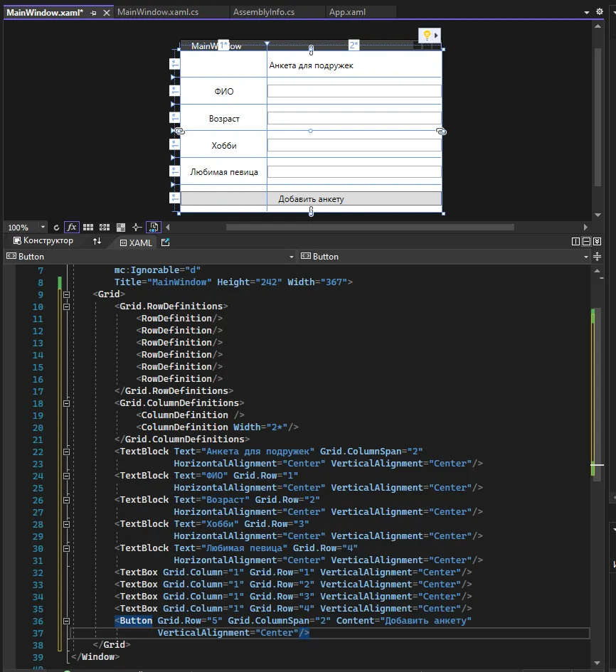Screen dimensions: 616x672
Task: Click the editor split-window handle icon
Action: [597, 257]
